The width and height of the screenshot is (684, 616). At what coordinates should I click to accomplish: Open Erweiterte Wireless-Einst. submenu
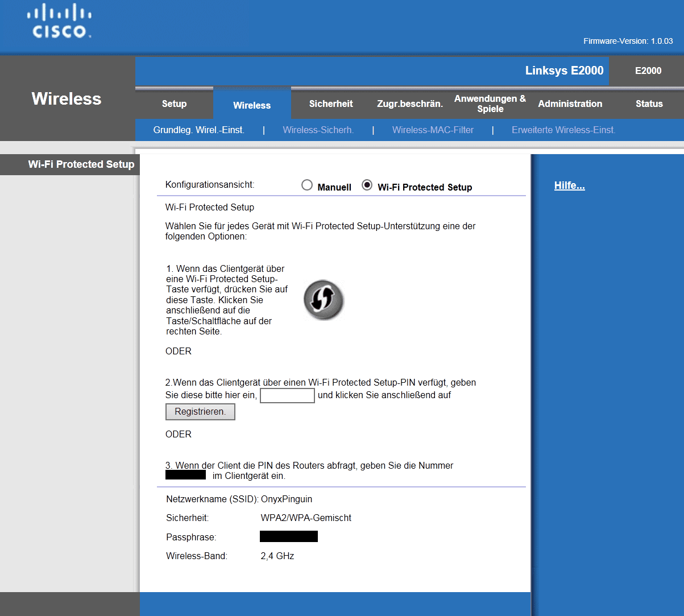click(563, 130)
